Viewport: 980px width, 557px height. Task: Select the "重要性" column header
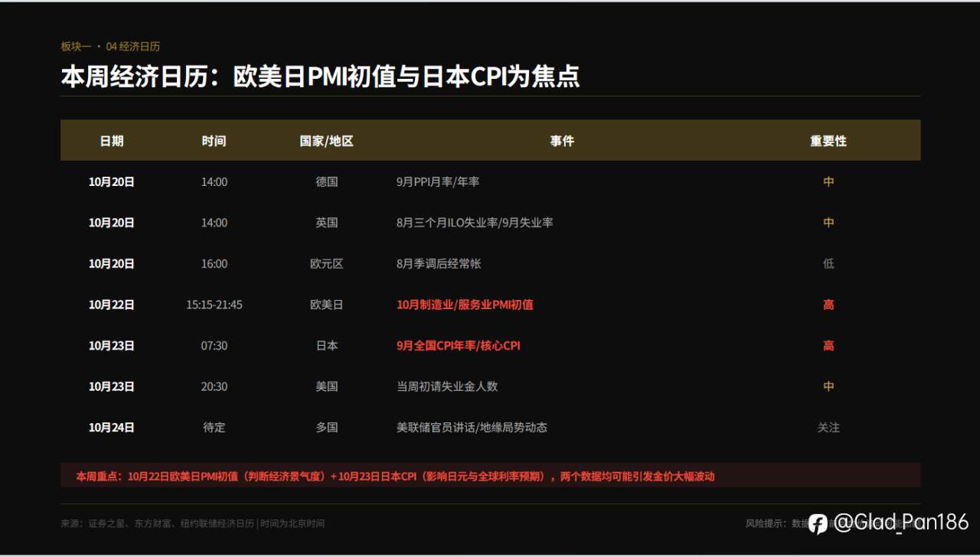pyautogui.click(x=828, y=141)
